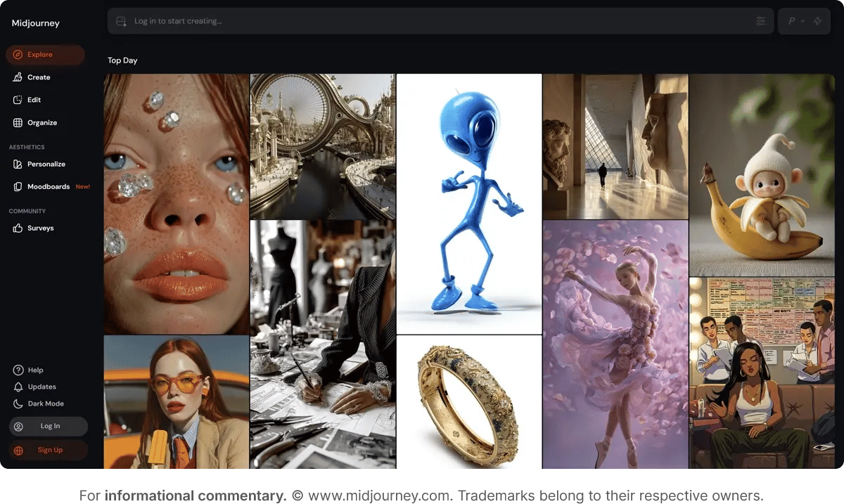Select the Edit tool in sidebar
This screenshot has height=504, width=844.
pos(32,99)
